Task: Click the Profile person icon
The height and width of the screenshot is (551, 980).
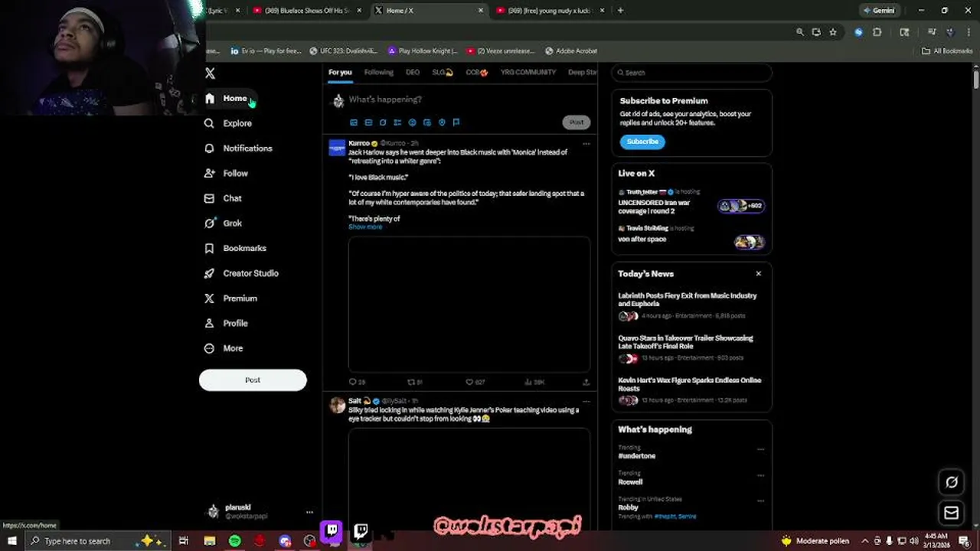Action: click(x=209, y=324)
